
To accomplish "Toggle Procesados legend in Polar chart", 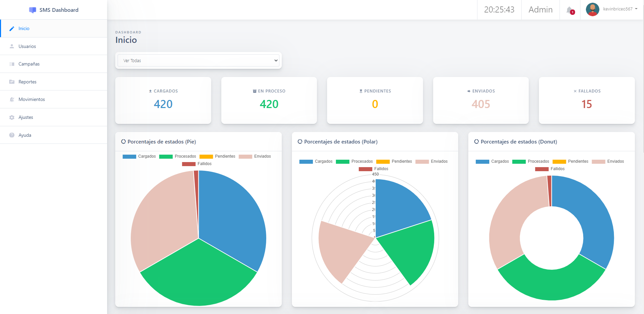I will (x=354, y=161).
